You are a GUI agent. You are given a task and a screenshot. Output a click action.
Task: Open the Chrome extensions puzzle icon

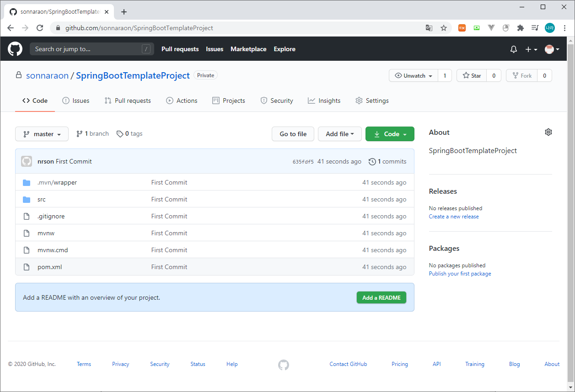520,28
